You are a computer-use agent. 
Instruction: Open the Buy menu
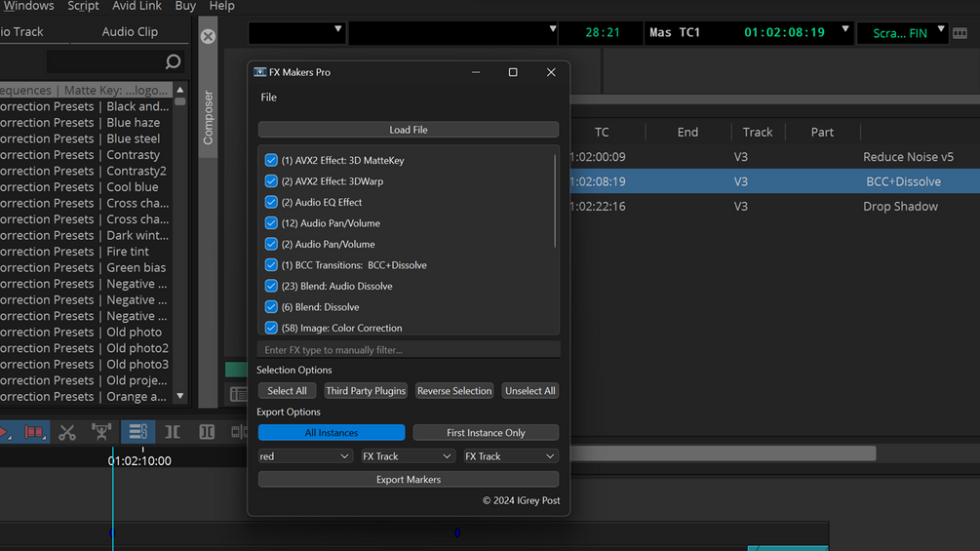185,6
